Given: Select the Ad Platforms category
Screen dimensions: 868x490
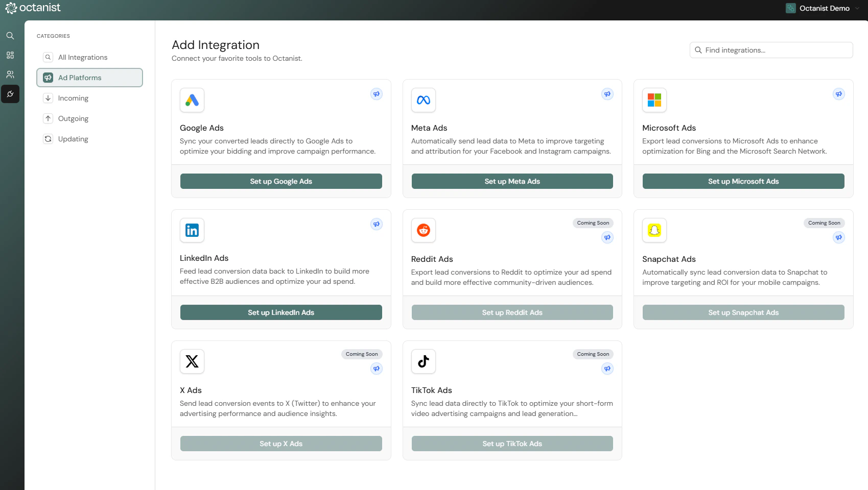Looking at the screenshot, I should (89, 78).
